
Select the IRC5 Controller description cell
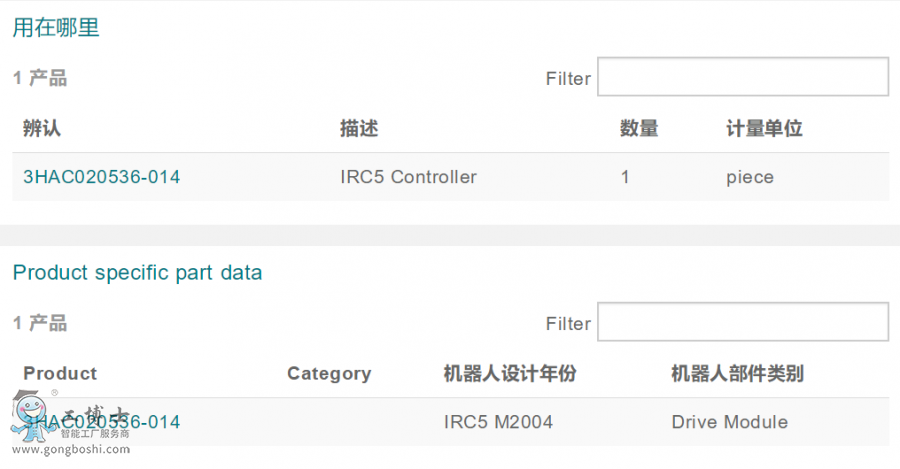tap(408, 177)
